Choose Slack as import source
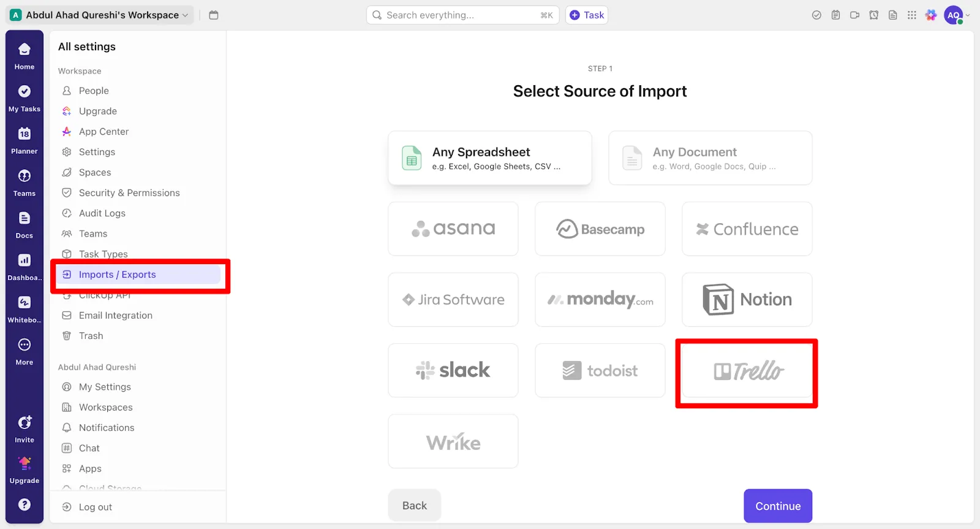Screen dimensions: 980x529 click(x=453, y=370)
